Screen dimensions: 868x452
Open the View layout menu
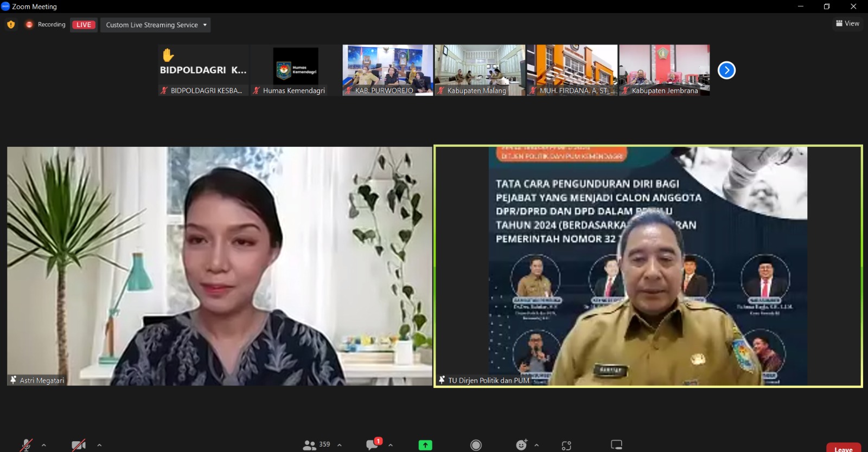pyautogui.click(x=847, y=23)
